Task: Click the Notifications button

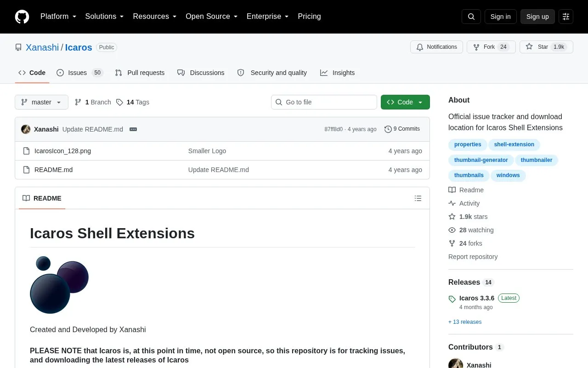Action: point(436,47)
